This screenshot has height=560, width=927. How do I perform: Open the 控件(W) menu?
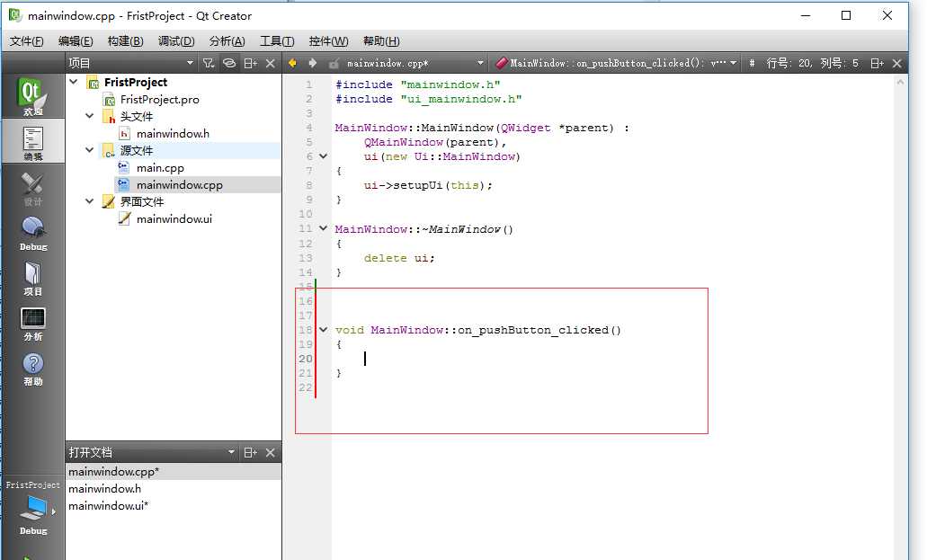(329, 40)
